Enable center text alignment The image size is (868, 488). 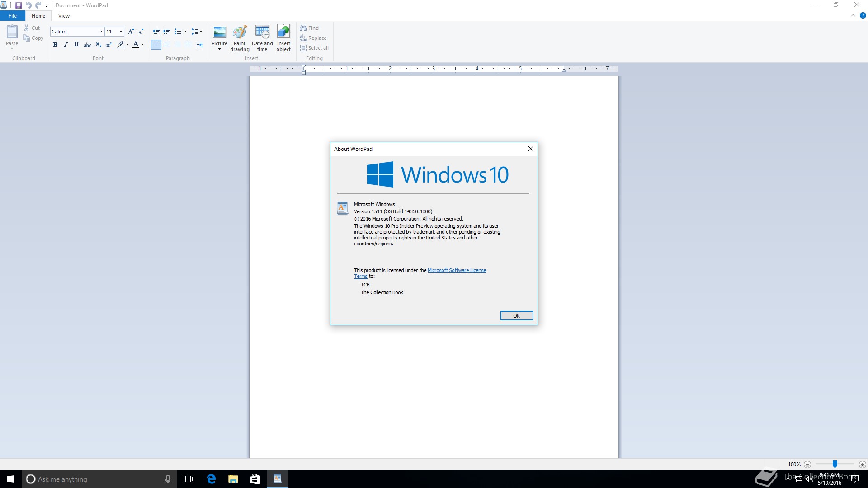point(167,45)
